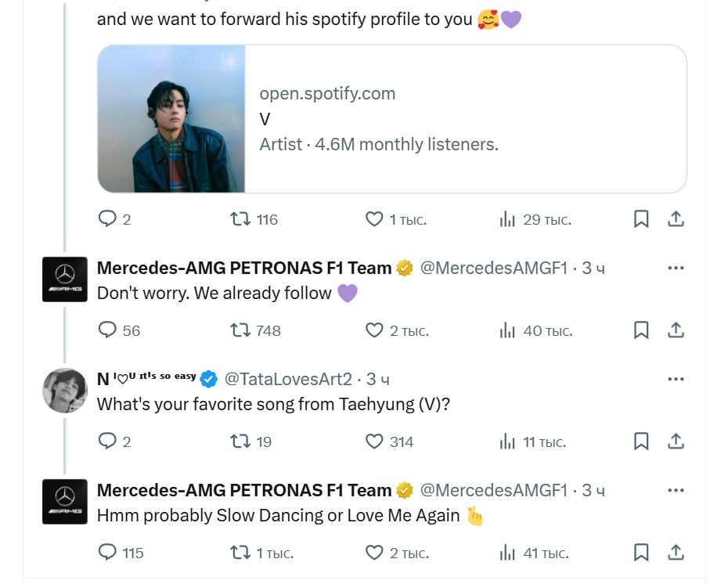728x584 pixels.
Task: Click the V artist photo thumbnail
Action: (171, 118)
